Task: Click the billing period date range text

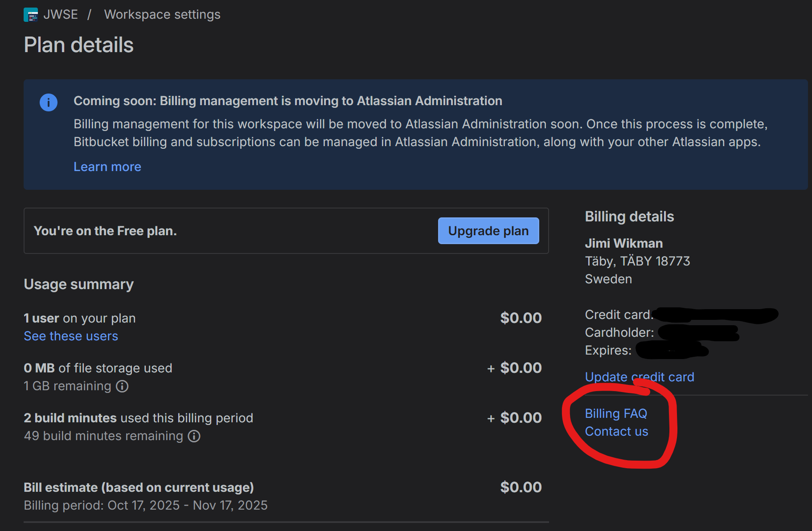Action: [x=146, y=505]
